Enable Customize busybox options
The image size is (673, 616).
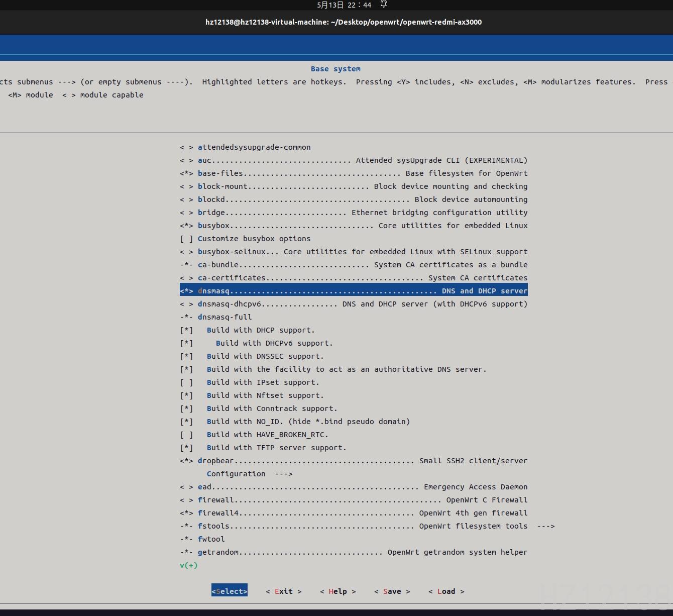pyautogui.click(x=245, y=239)
